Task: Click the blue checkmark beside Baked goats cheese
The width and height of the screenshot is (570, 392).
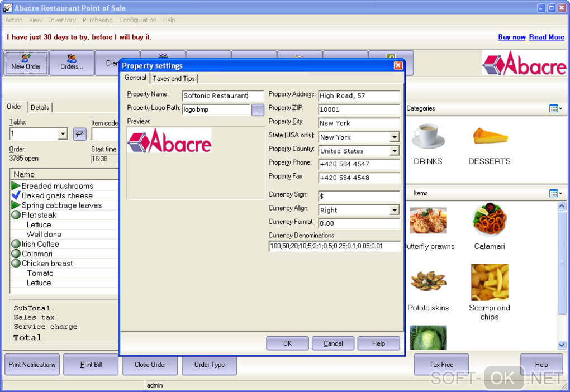Action: pyautogui.click(x=16, y=195)
